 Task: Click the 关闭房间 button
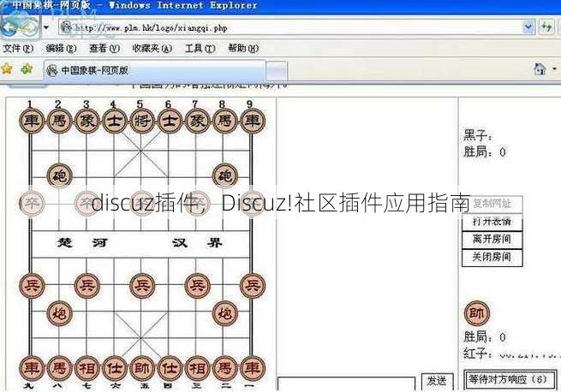492,257
